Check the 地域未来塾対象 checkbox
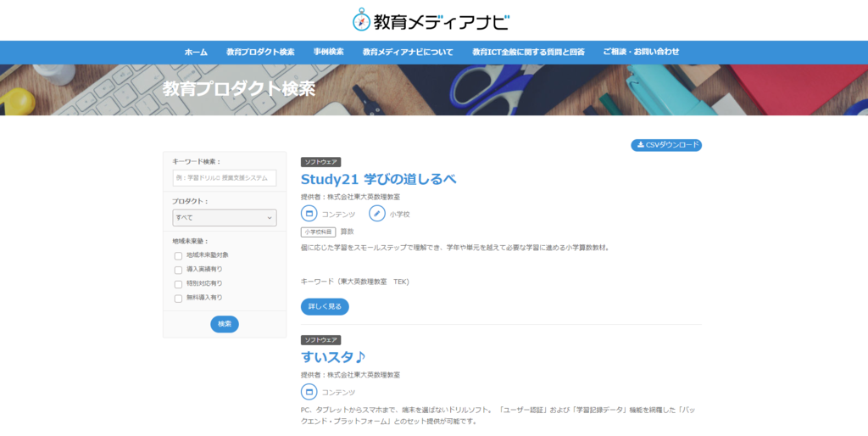The height and width of the screenshot is (436, 868). 178,256
